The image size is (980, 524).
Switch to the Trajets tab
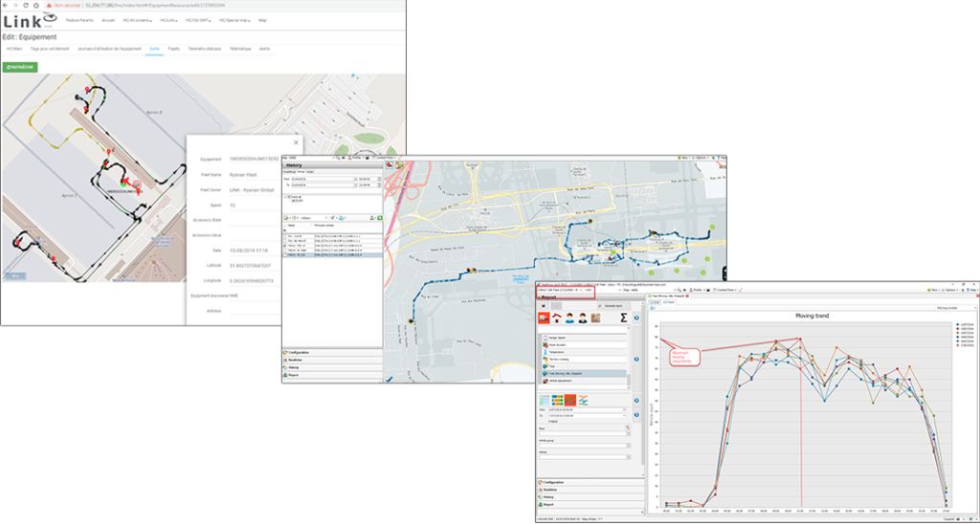click(x=174, y=48)
